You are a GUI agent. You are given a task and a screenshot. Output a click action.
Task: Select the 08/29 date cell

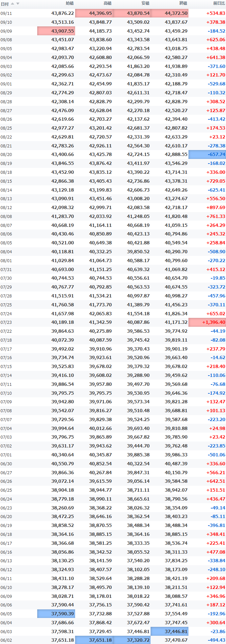coord(6,93)
